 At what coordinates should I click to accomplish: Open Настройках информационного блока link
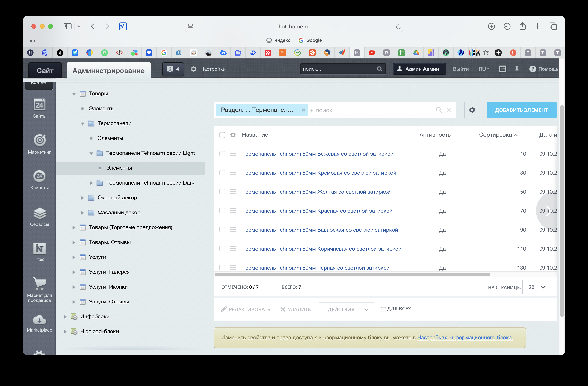coord(465,337)
